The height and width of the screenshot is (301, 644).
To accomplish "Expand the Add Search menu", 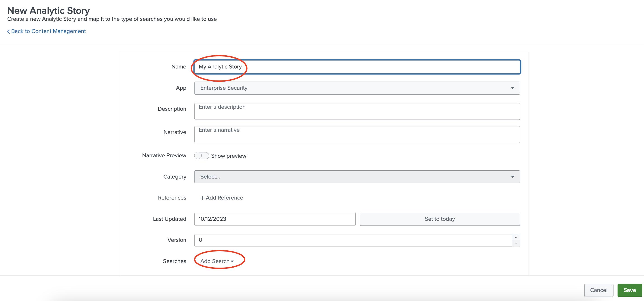I will click(x=217, y=261).
